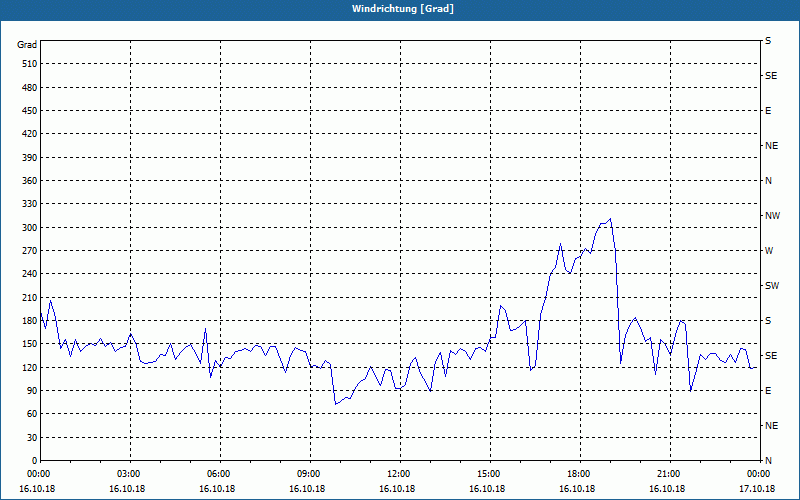Click the 0 degree axis label
Image resolution: width=800 pixels, height=500 pixels.
(34, 461)
